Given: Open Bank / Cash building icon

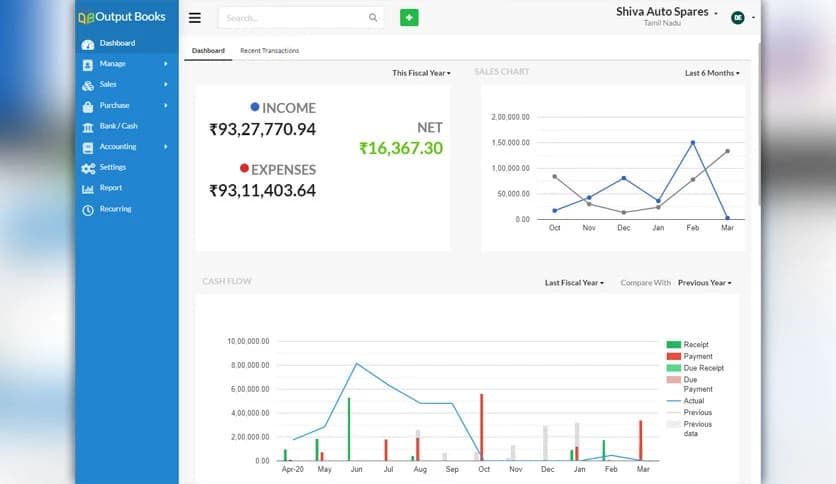Looking at the screenshot, I should [x=88, y=126].
